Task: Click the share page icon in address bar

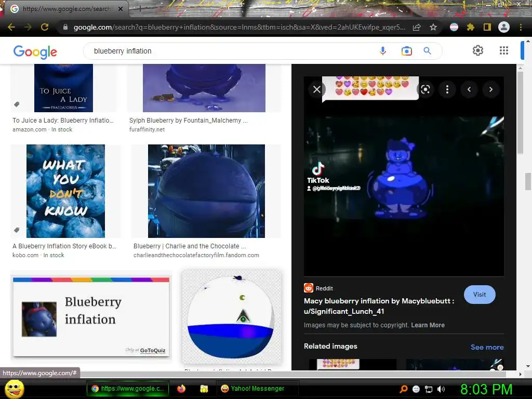Action: tap(417, 27)
